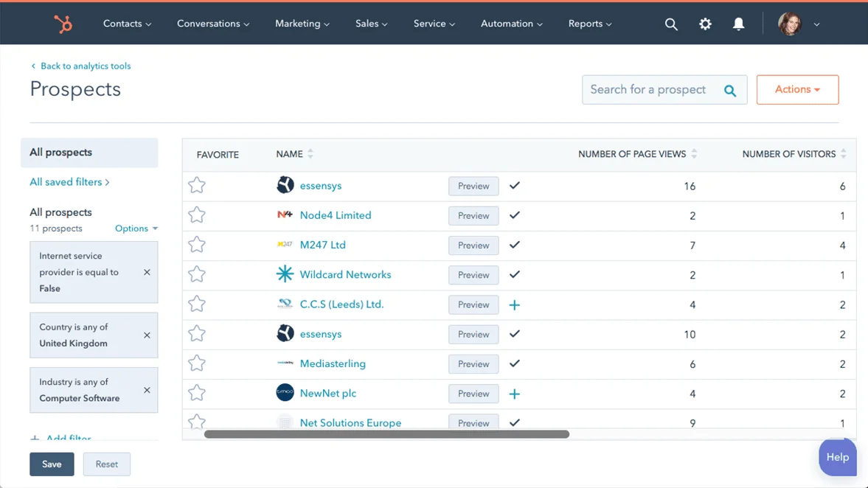Remove the Country United Kingdom filter
This screenshot has height=488, width=868.
tap(147, 335)
